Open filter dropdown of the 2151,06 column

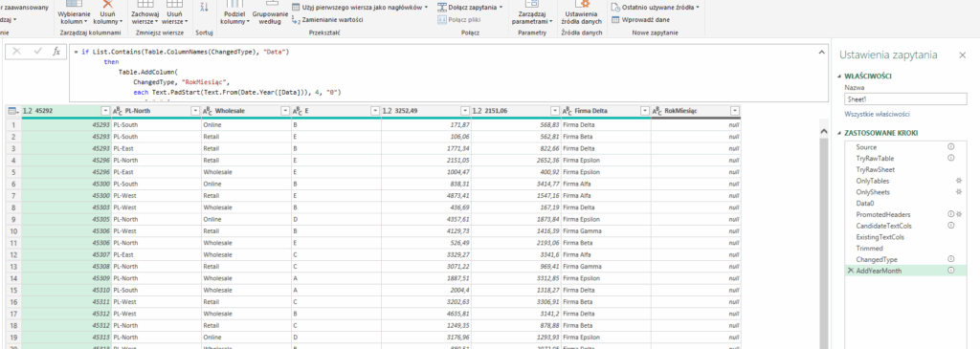[554, 111]
